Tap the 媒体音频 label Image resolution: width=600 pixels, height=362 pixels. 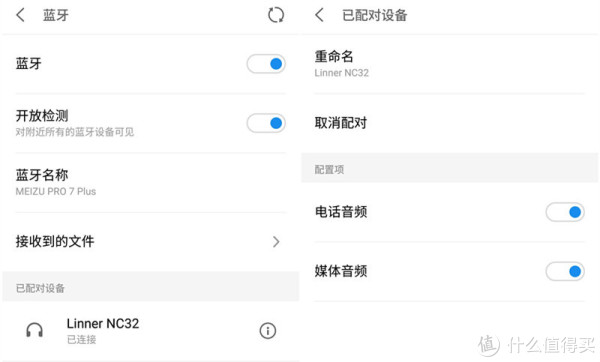click(341, 271)
